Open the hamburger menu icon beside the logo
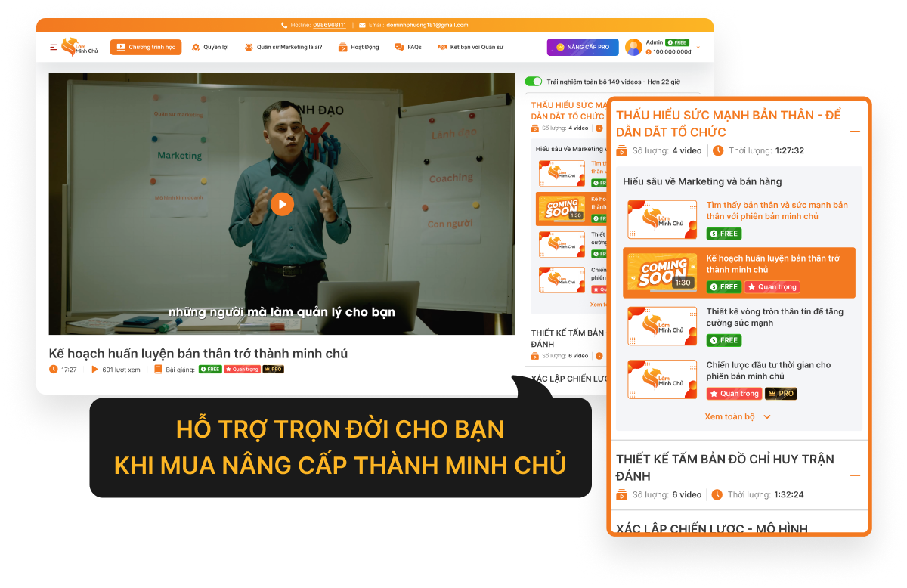The image size is (907, 588). click(54, 48)
